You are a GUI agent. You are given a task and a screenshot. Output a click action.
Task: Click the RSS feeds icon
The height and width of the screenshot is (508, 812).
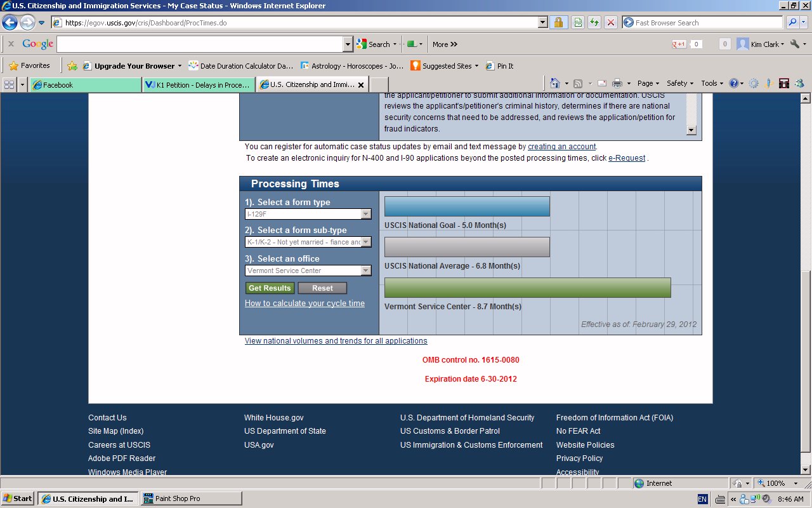tap(578, 83)
